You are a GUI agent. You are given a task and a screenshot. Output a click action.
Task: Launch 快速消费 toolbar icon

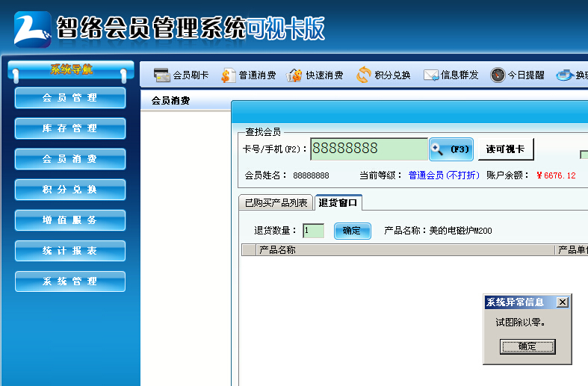(x=295, y=75)
